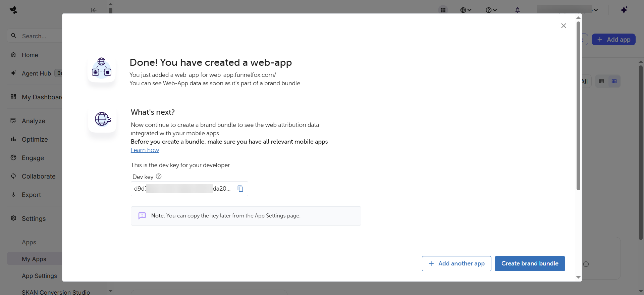
Task: Open the notifications bell
Action: point(518,10)
